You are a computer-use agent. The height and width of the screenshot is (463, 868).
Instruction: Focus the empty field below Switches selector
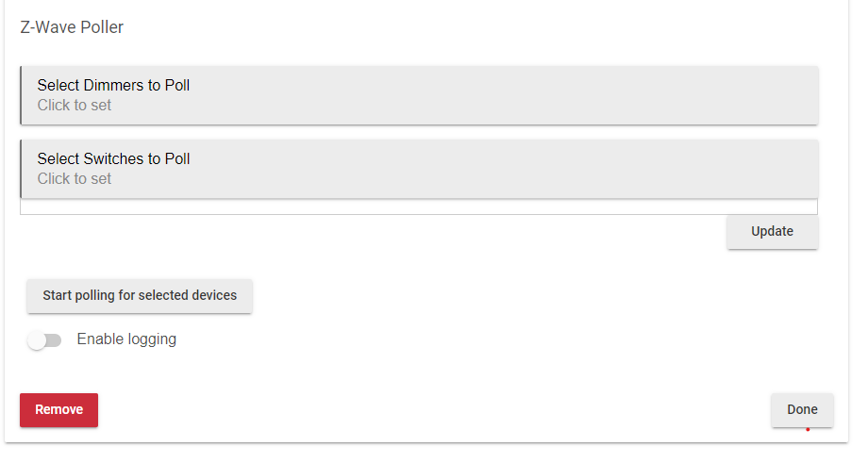point(419,207)
